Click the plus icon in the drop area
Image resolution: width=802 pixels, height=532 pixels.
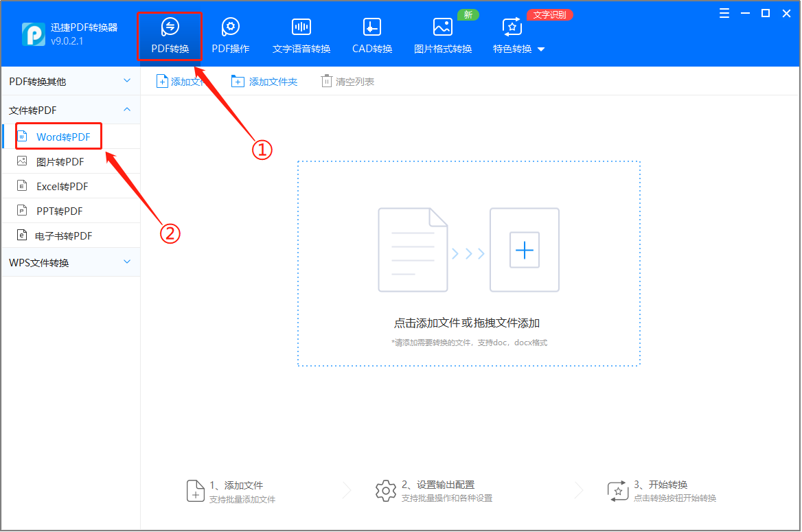click(525, 250)
